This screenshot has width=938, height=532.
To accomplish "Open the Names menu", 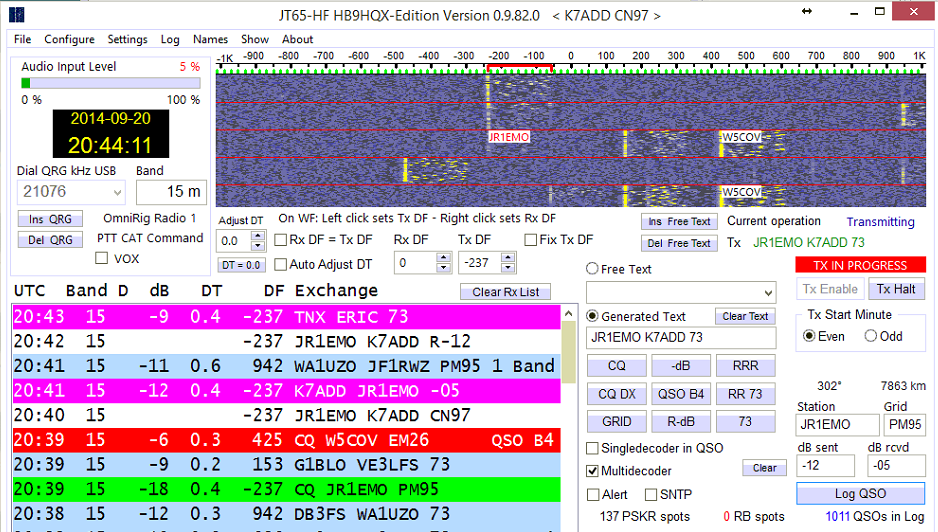I will [x=210, y=39].
